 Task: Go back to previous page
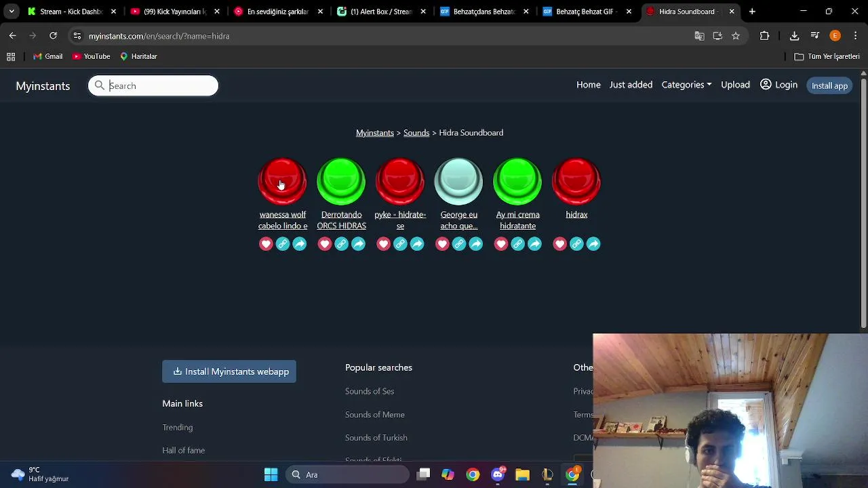(12, 36)
